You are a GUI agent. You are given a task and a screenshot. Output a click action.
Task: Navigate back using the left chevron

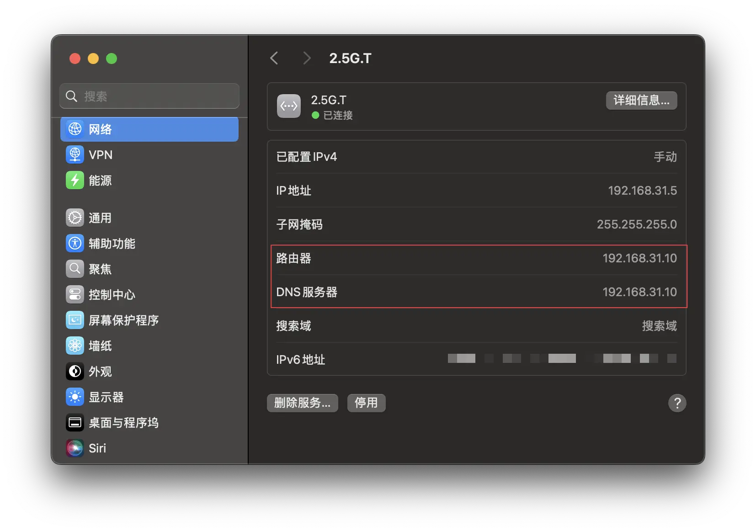[x=274, y=58]
